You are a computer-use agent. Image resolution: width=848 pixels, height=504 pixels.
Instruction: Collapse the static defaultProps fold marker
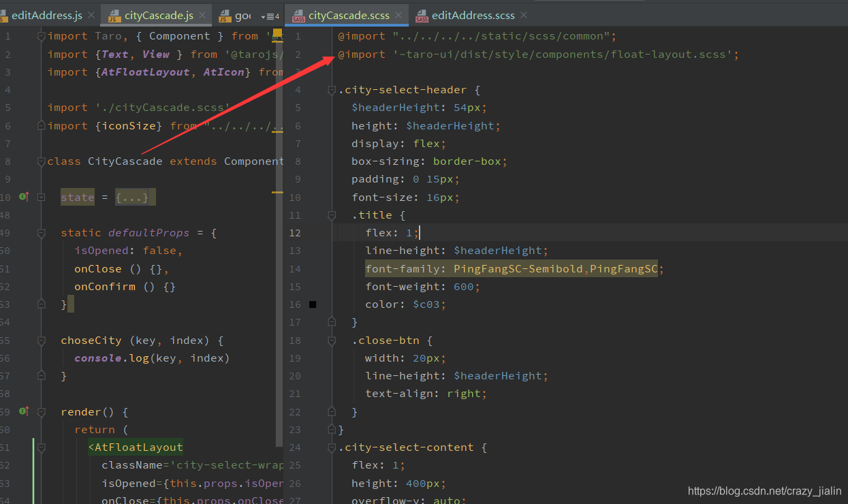pos(42,232)
